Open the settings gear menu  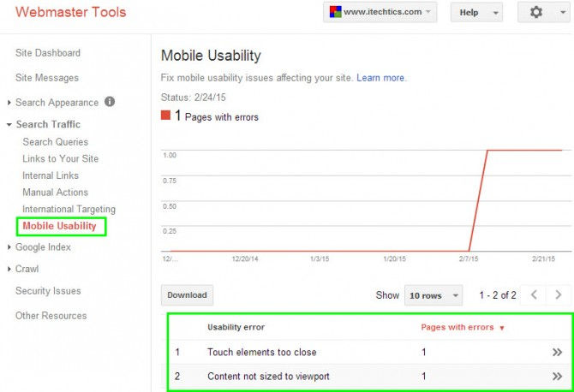543,13
